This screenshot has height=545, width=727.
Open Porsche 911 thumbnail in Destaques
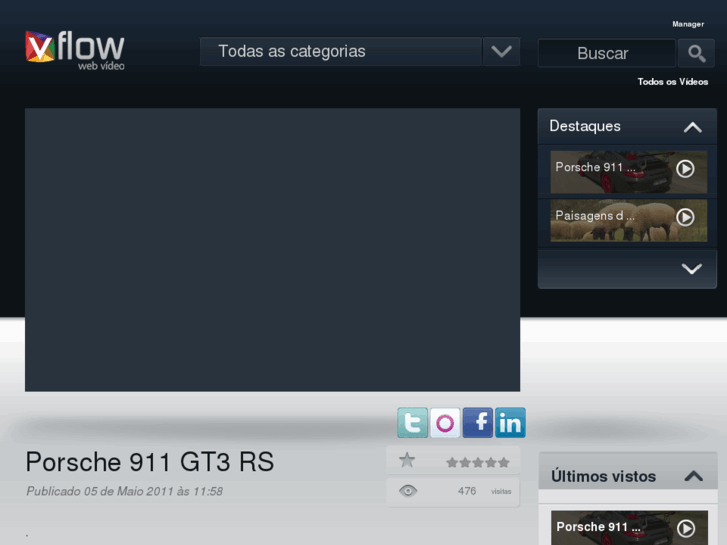pos(628,172)
